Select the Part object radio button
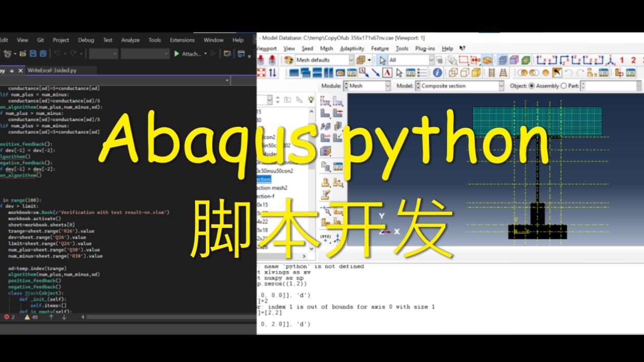This screenshot has height=362, width=644. (x=564, y=86)
